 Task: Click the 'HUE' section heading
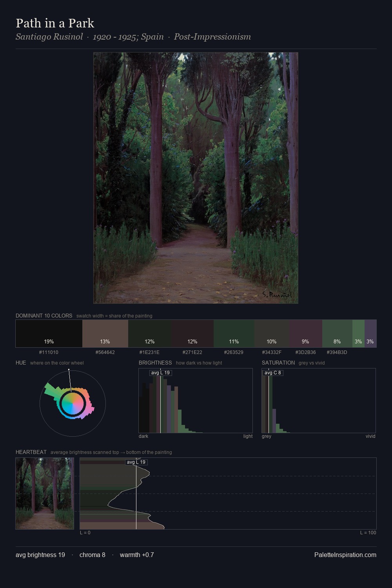pyautogui.click(x=21, y=363)
